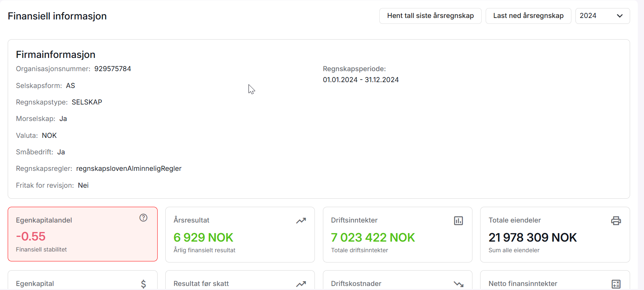Click the Regnskapsperiode date range text
The height and width of the screenshot is (290, 644).
point(361,80)
